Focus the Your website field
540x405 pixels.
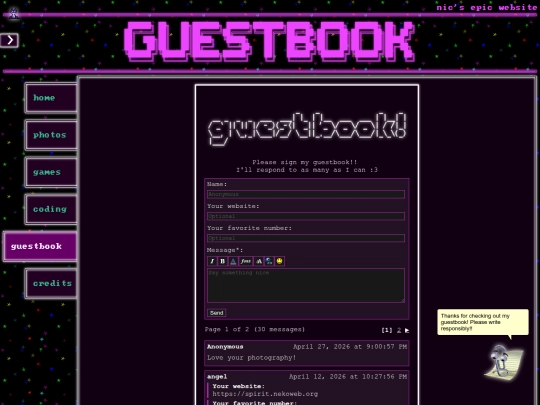[x=306, y=216]
